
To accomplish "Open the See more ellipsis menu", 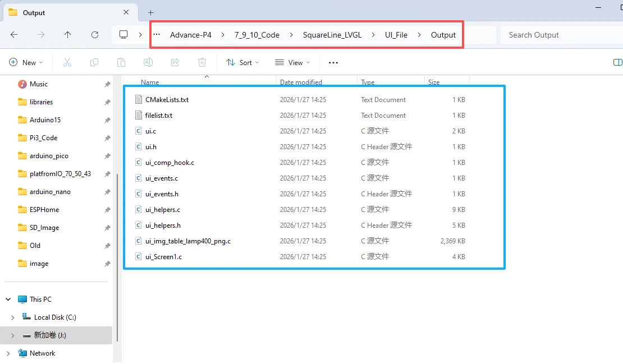I will click(333, 62).
